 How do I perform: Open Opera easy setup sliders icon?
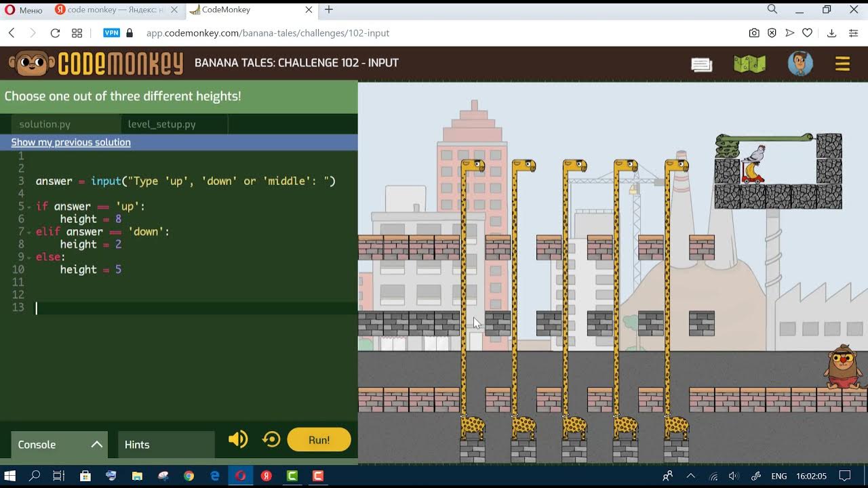(x=853, y=33)
